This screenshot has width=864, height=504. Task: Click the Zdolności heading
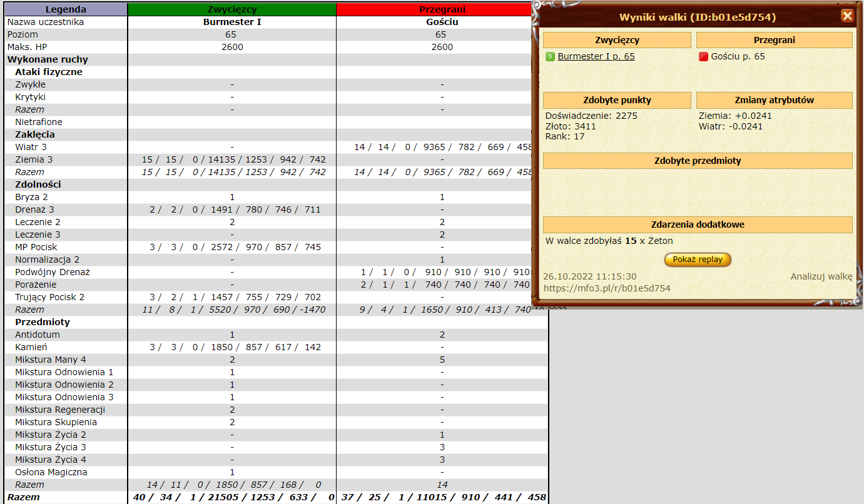tap(38, 184)
